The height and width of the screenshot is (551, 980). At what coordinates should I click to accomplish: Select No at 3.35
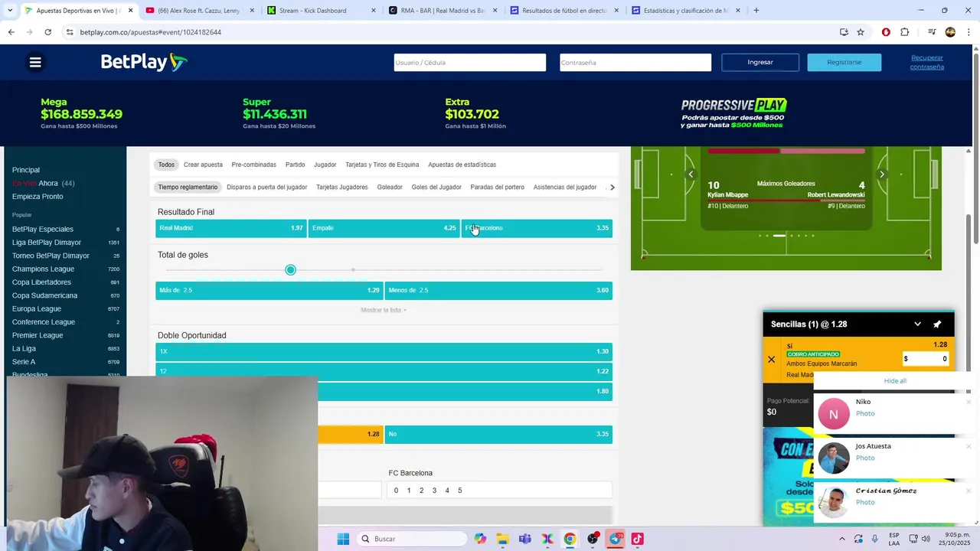[x=498, y=434]
